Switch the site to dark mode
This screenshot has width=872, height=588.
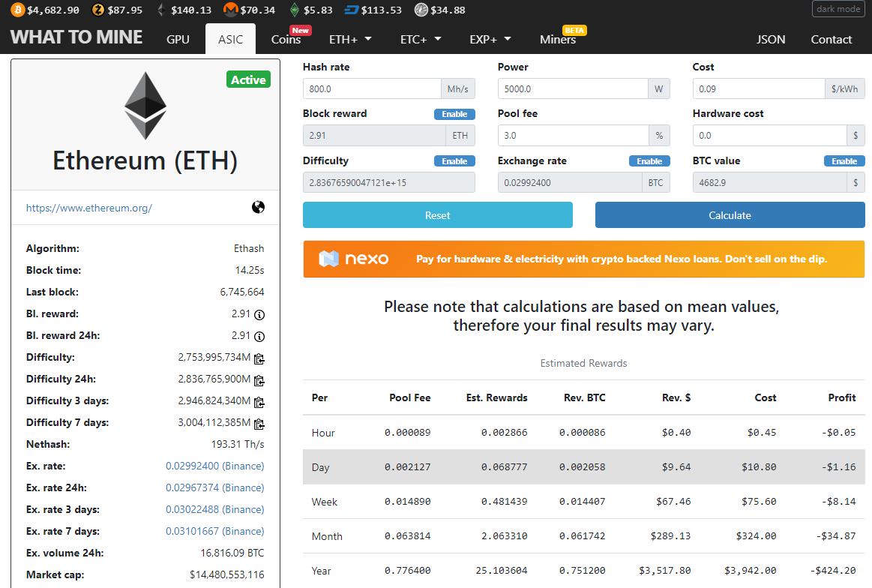pos(838,9)
